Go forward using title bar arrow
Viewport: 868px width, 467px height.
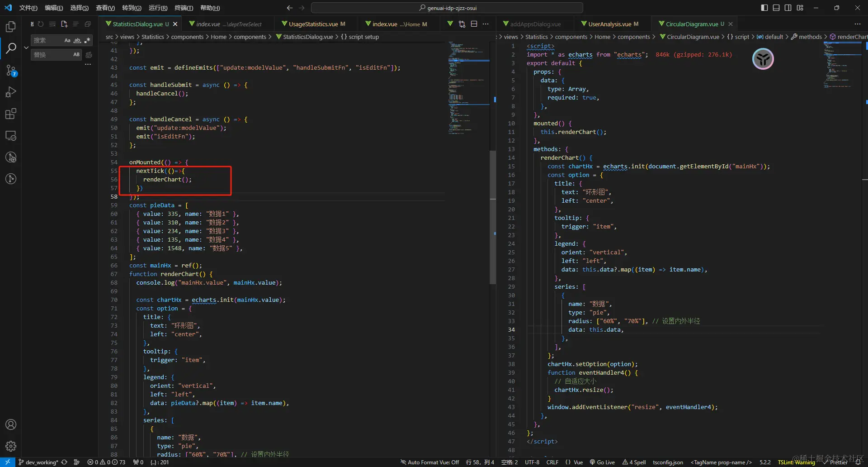click(x=302, y=8)
